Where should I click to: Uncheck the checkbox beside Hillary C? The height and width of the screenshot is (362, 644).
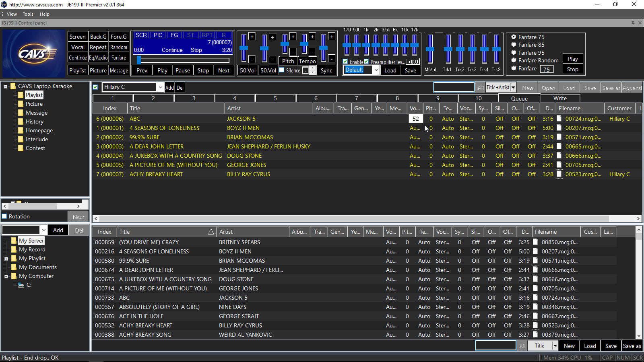(95, 87)
